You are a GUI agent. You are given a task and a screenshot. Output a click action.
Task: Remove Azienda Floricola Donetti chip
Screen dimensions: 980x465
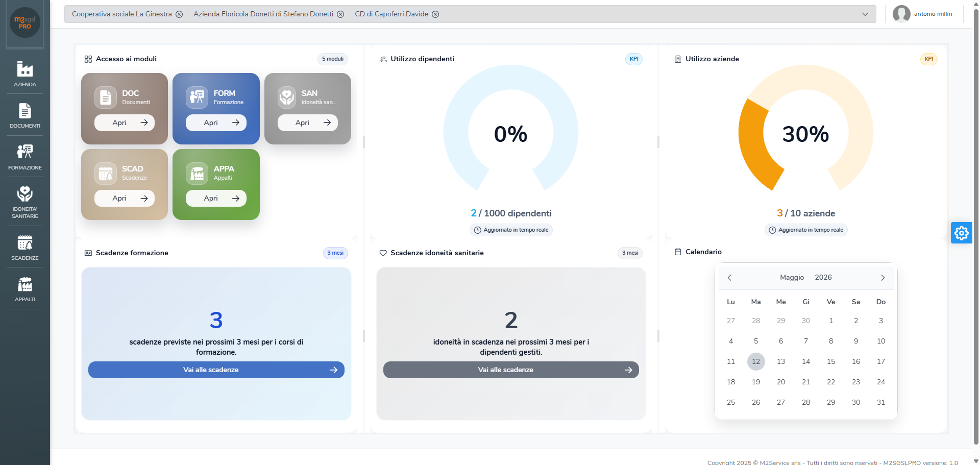340,14
